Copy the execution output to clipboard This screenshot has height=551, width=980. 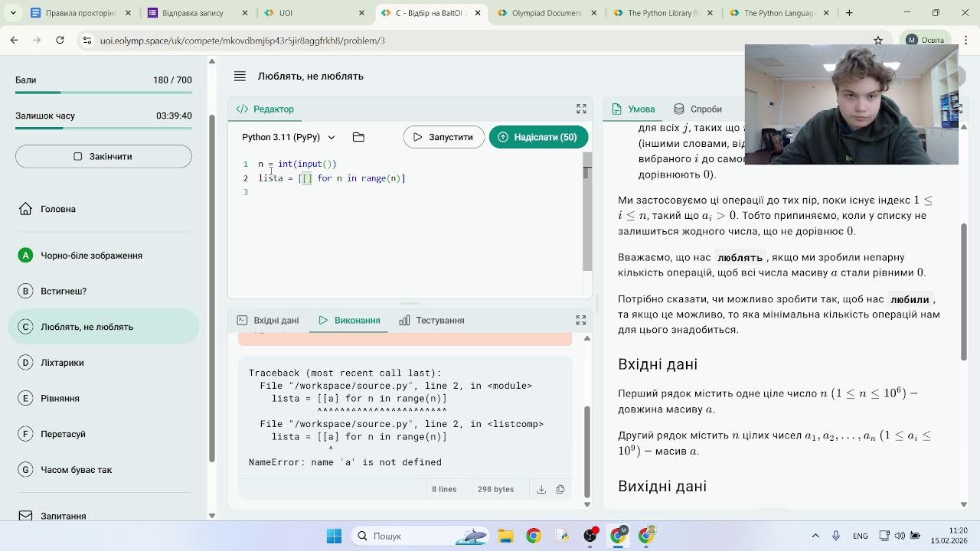pos(560,489)
